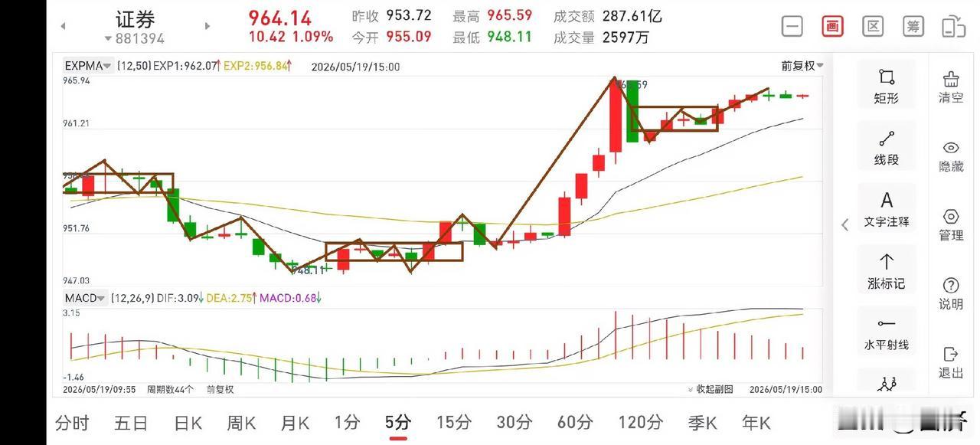Open the EXPMA indicator dropdown

click(89, 66)
